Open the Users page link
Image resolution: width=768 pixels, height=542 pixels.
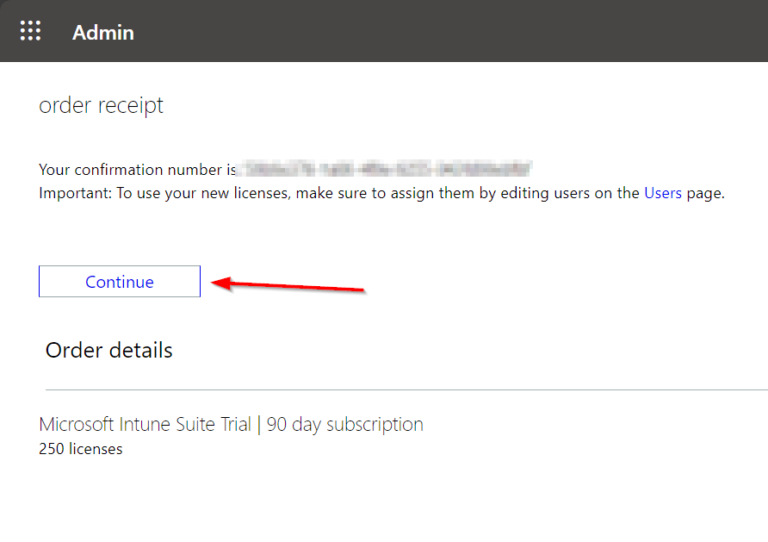point(662,193)
